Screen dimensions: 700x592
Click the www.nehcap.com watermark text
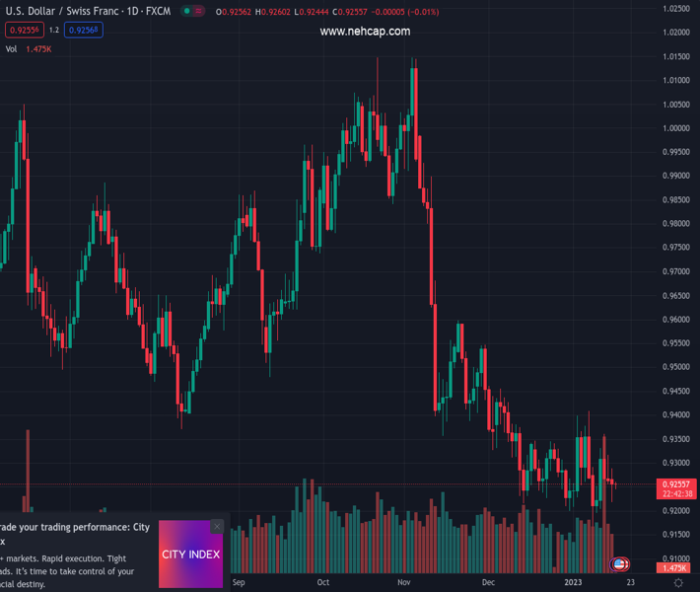pyautogui.click(x=365, y=32)
